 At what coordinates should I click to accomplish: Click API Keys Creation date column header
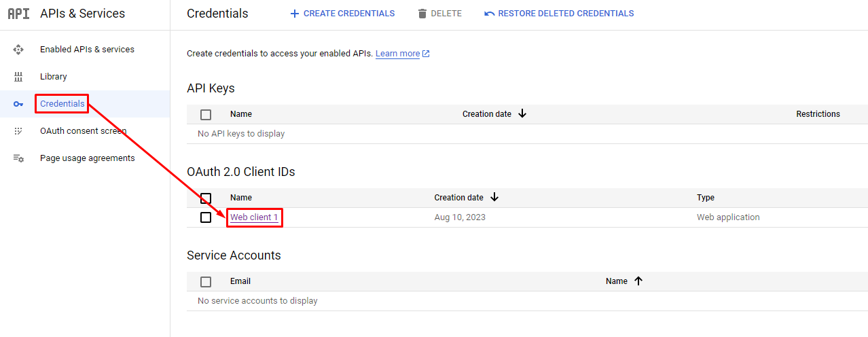487,114
